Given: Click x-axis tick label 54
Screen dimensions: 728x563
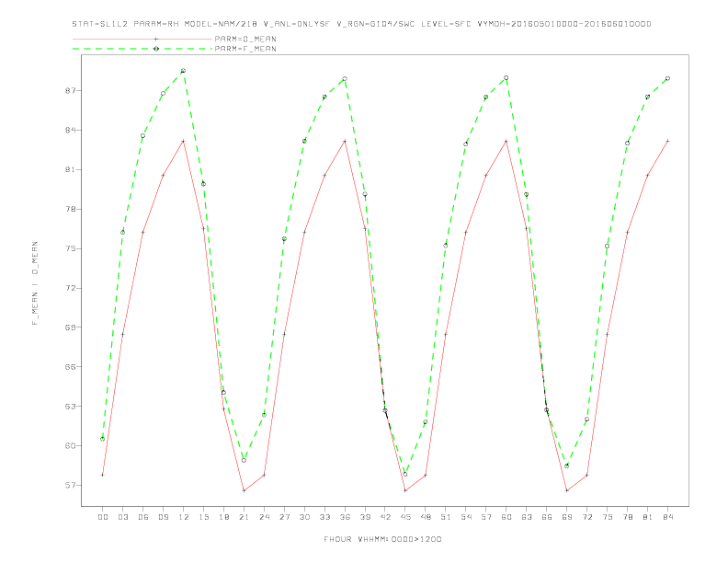Looking at the screenshot, I should pyautogui.click(x=466, y=517).
